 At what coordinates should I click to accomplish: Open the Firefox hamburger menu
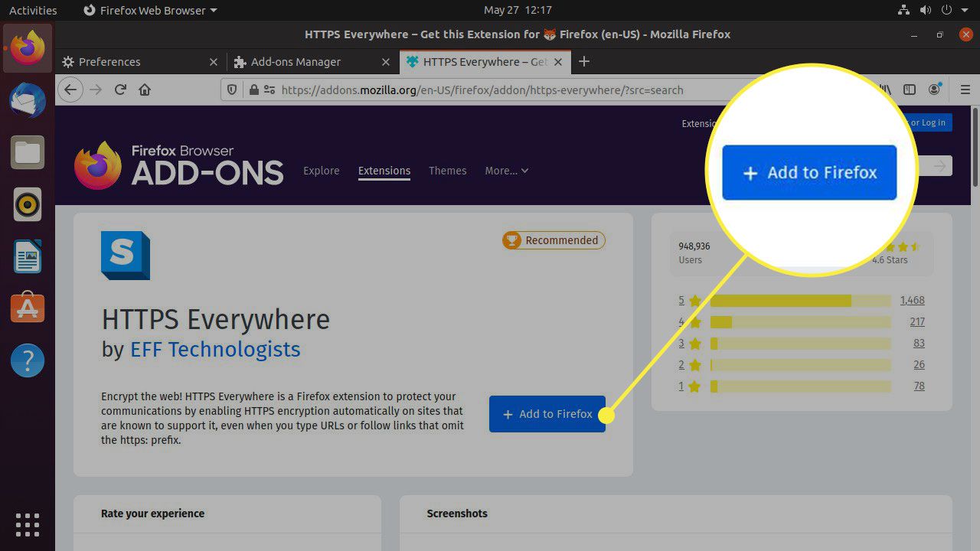pos(965,90)
